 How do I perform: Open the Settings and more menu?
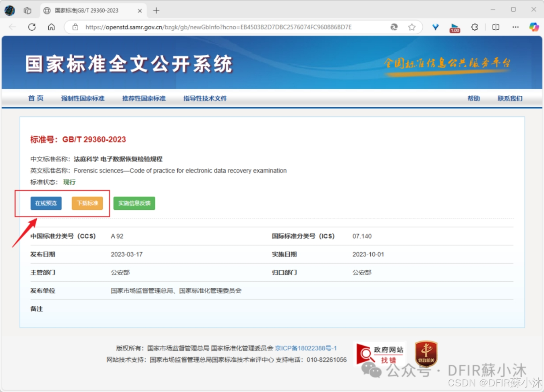coord(515,27)
